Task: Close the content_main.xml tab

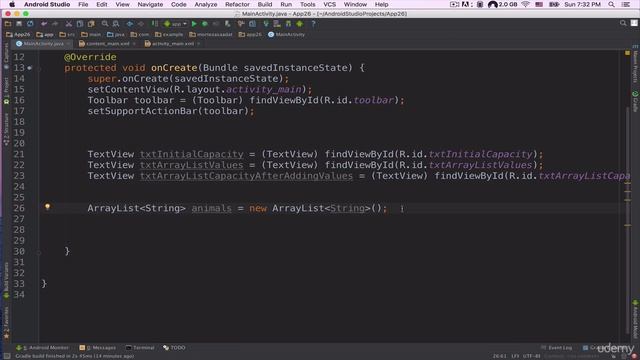Action: click(134, 44)
